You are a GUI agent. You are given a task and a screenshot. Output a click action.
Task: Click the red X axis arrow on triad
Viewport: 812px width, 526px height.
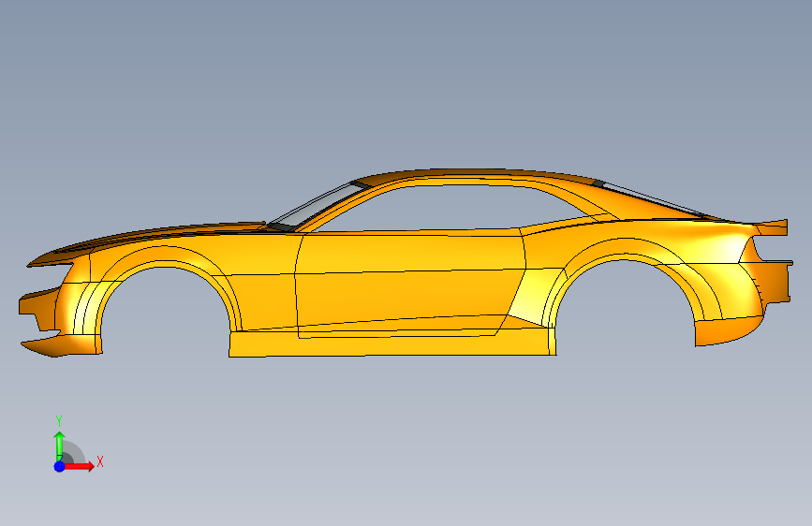79,466
